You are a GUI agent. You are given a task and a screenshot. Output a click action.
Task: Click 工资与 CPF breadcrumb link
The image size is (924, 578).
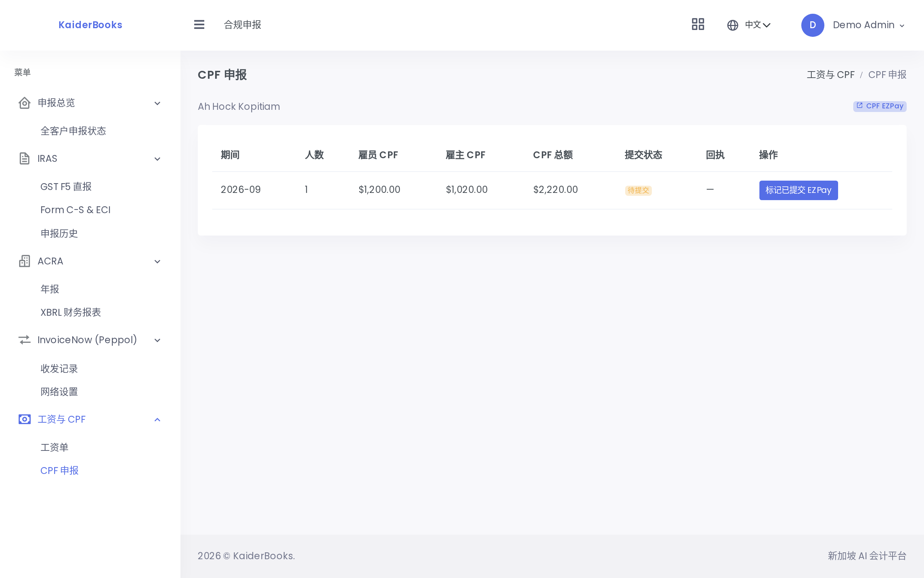[x=831, y=74]
